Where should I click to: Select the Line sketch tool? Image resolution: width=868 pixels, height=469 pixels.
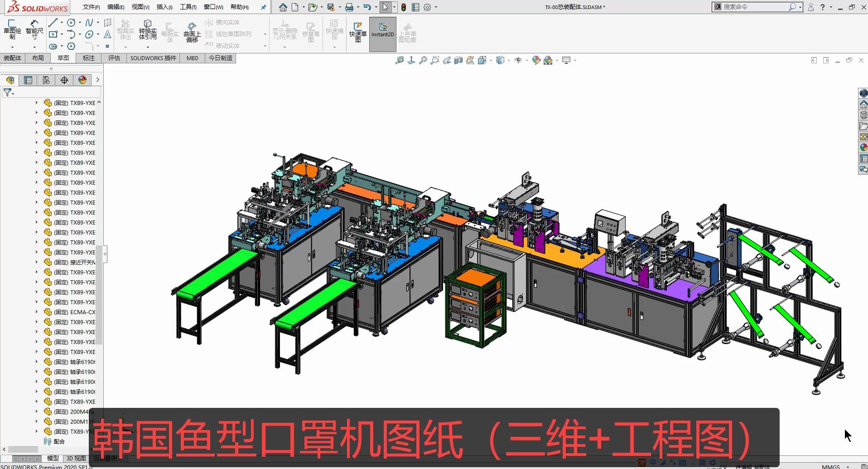tap(53, 22)
